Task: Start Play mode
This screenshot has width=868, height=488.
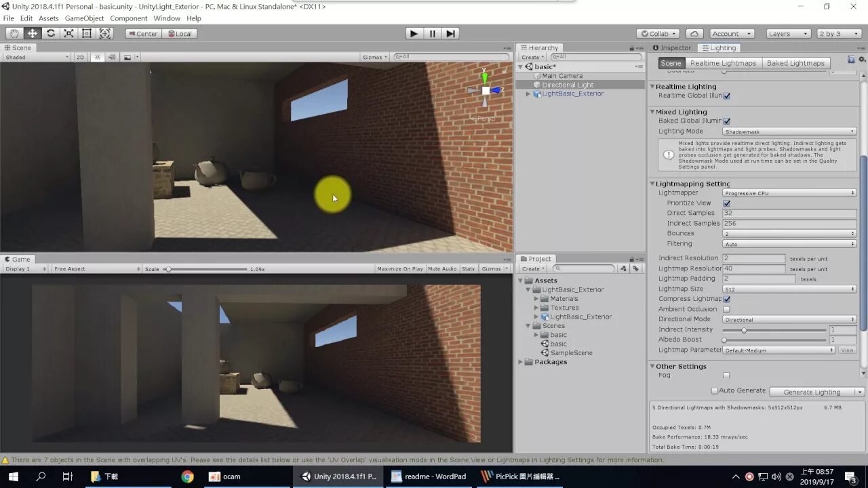Action: coord(414,33)
